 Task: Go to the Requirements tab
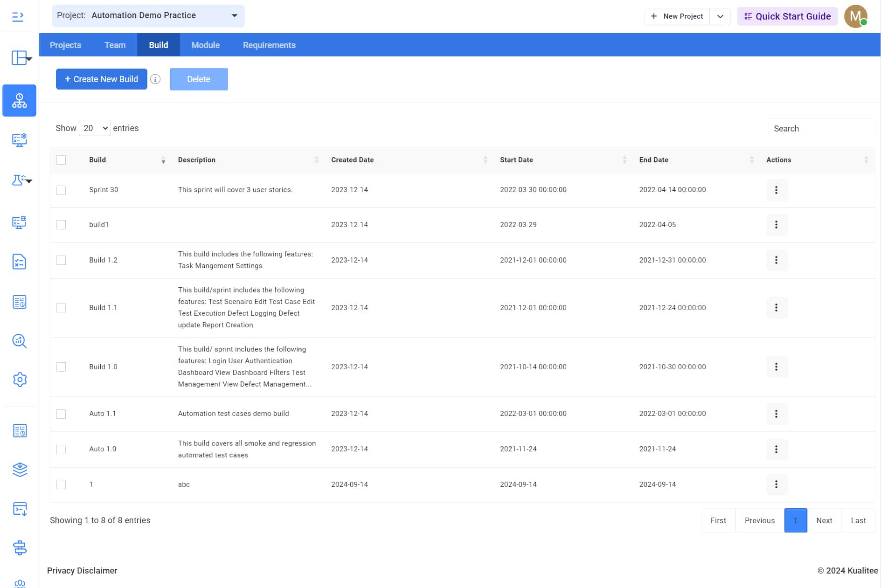(269, 45)
